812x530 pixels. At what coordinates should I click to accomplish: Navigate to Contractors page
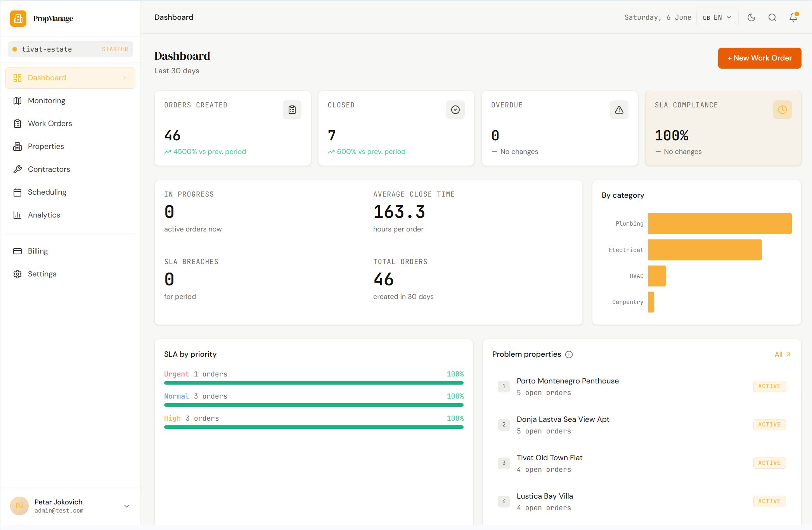pos(70,169)
